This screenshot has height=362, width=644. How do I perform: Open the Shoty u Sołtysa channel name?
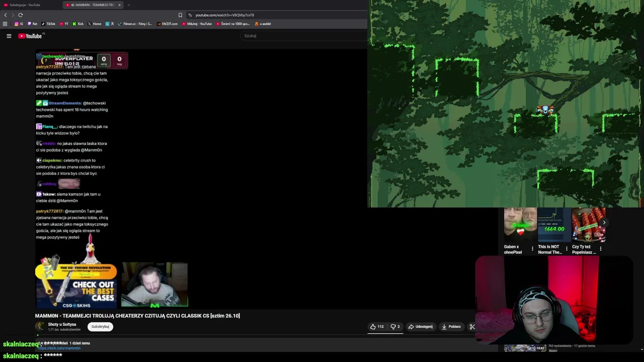click(x=62, y=324)
